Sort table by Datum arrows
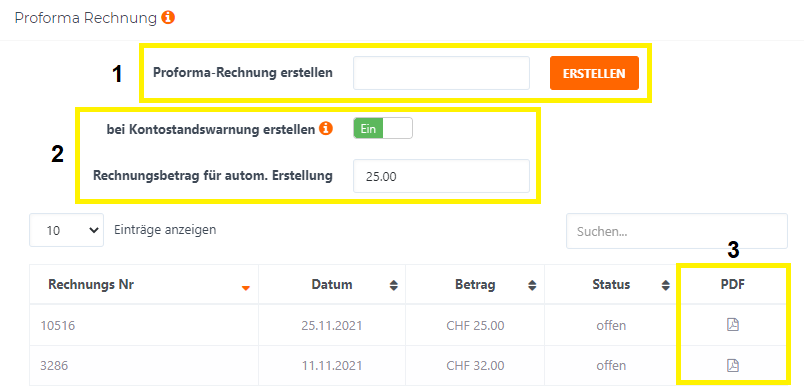Screen dimensions: 804x386 394,286
